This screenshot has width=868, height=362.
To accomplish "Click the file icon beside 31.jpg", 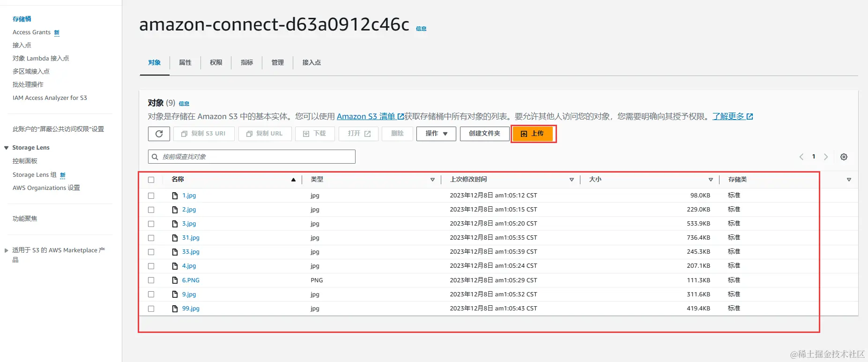I will coord(175,238).
